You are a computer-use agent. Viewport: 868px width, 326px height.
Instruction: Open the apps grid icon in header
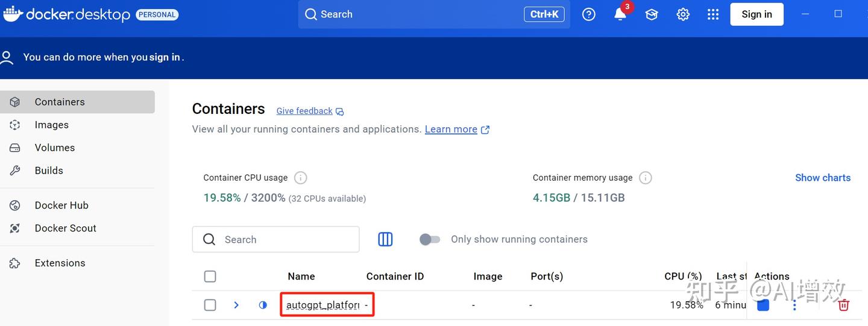click(713, 14)
